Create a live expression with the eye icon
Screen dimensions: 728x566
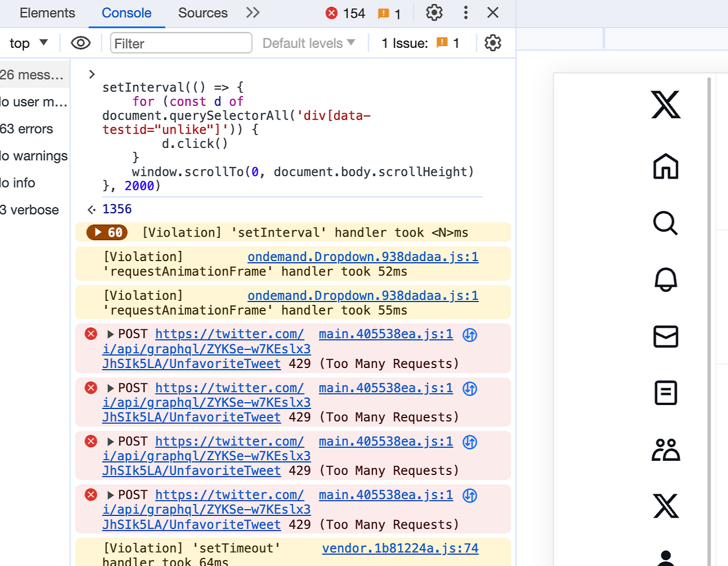point(81,43)
